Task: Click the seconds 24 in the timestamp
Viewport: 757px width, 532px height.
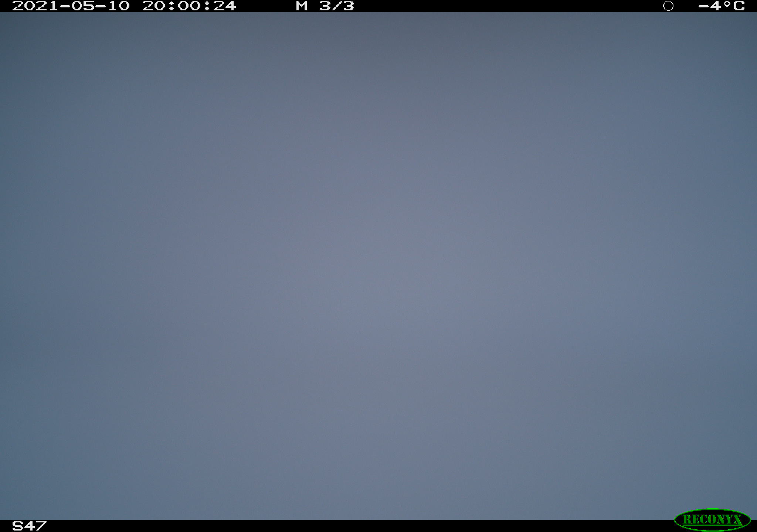Action: pos(224,6)
